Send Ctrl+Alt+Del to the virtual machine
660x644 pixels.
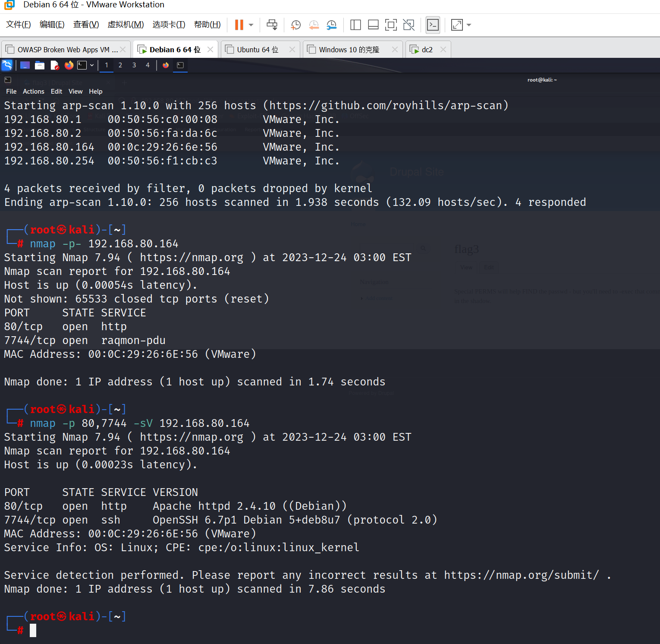click(x=272, y=25)
